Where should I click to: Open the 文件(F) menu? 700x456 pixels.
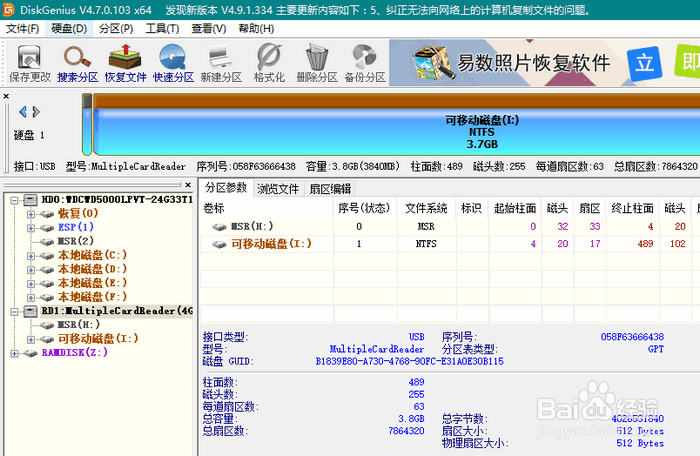(22, 29)
